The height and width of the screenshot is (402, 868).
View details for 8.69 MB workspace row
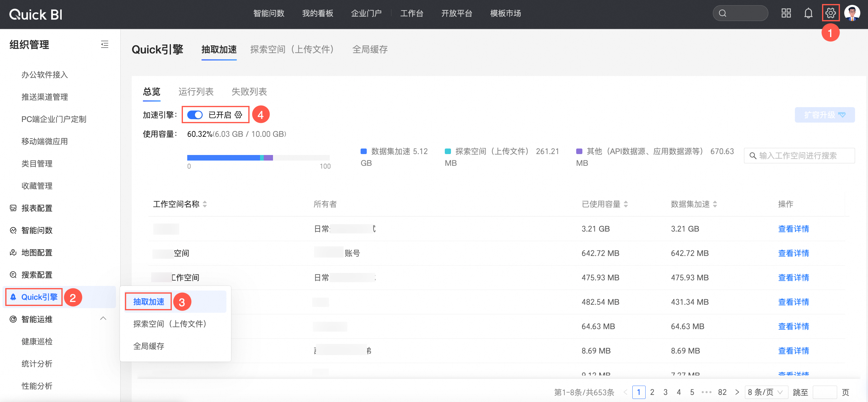coord(794,350)
